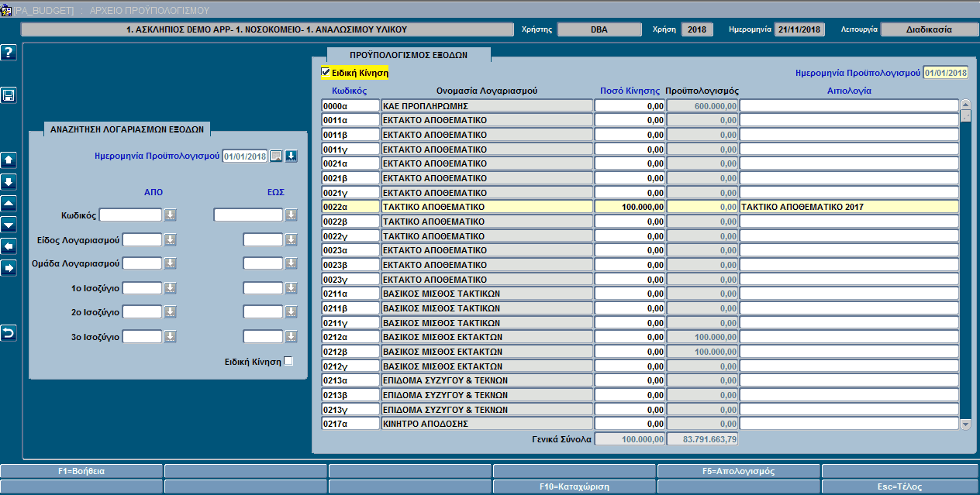Viewport: 980px width, 495px height.
Task: Click the thick up arrow sidebar icon
Action: (x=9, y=160)
